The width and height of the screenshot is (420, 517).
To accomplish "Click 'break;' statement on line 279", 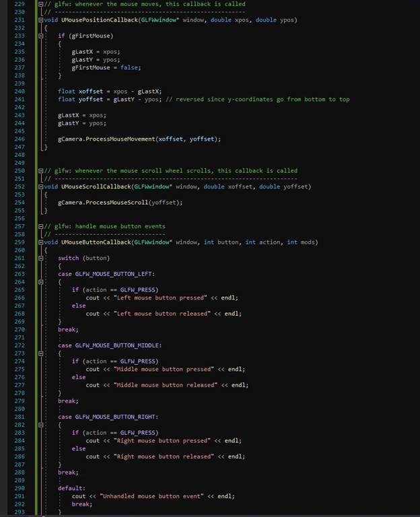I will [68, 401].
